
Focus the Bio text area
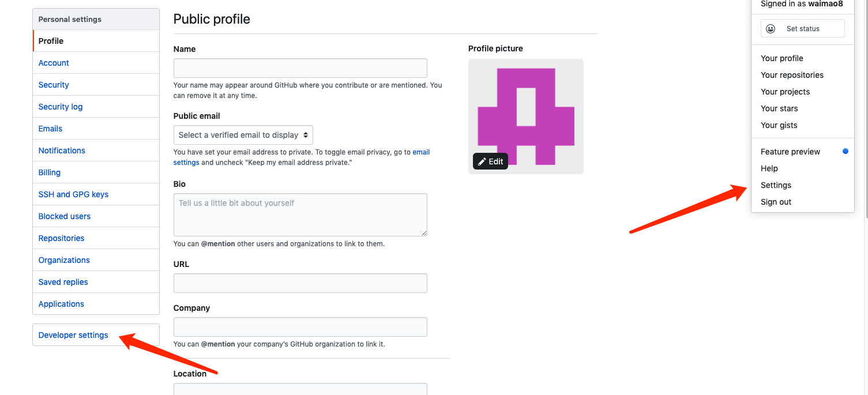coord(300,215)
